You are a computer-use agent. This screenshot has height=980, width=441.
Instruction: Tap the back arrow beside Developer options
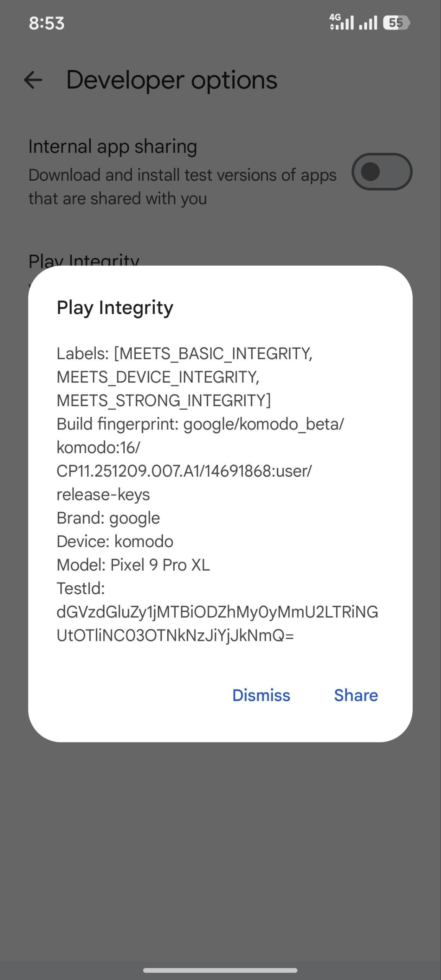click(33, 80)
